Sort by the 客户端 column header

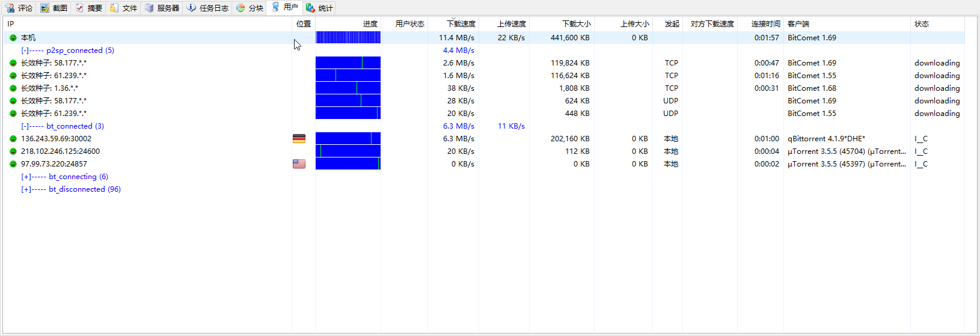pos(847,24)
